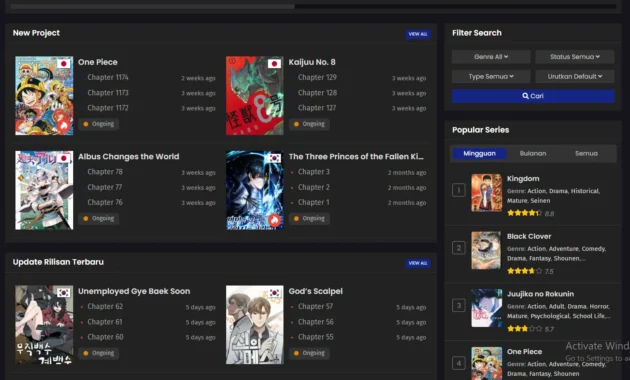Viewport: 630px width, 380px height.
Task: Open Three Princes Chapter 3
Action: pos(313,172)
